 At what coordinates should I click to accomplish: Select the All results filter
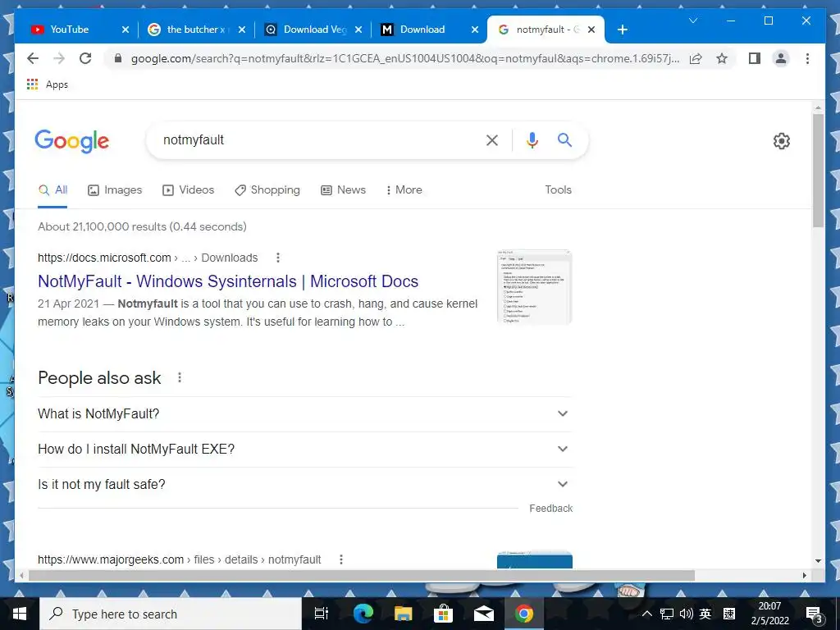(x=52, y=190)
